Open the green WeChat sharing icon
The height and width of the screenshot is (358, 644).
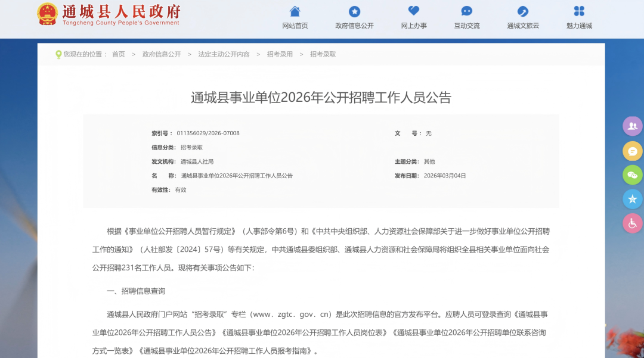[x=632, y=175]
